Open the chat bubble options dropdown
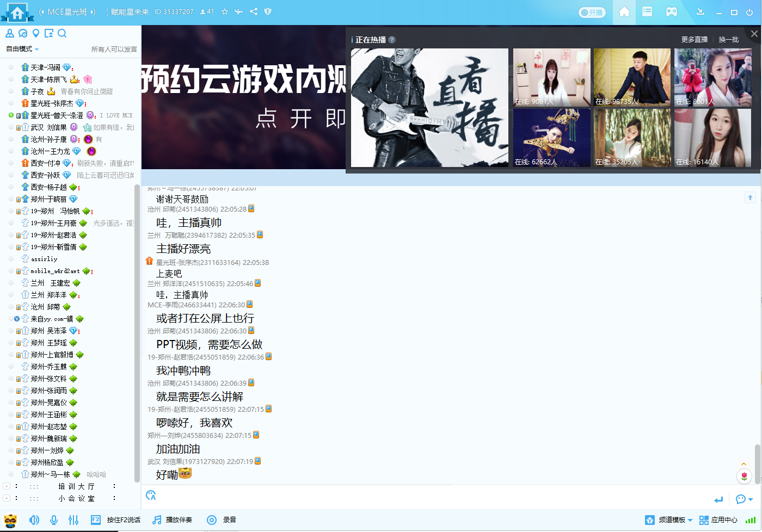 point(744,499)
